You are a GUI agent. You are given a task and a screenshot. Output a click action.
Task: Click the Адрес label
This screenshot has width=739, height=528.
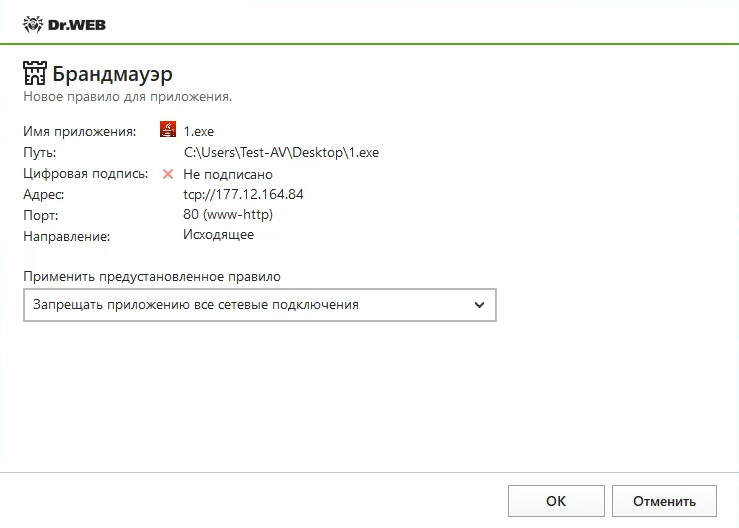[43, 194]
